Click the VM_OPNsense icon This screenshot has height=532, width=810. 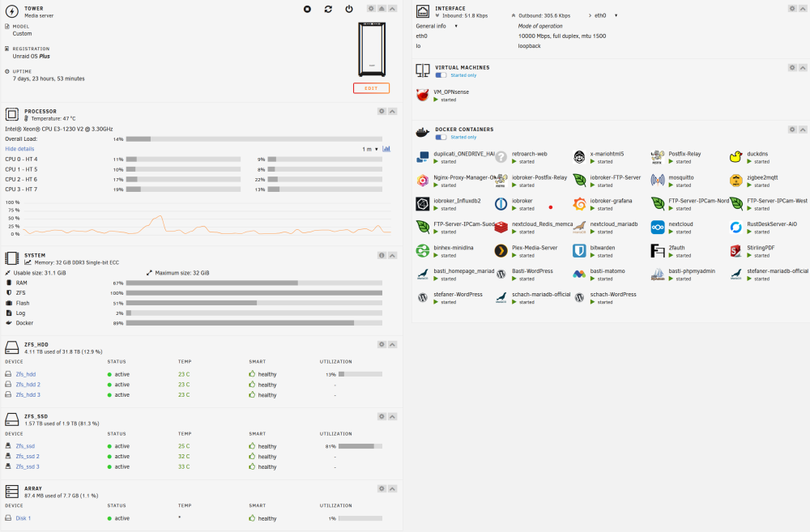click(x=423, y=95)
